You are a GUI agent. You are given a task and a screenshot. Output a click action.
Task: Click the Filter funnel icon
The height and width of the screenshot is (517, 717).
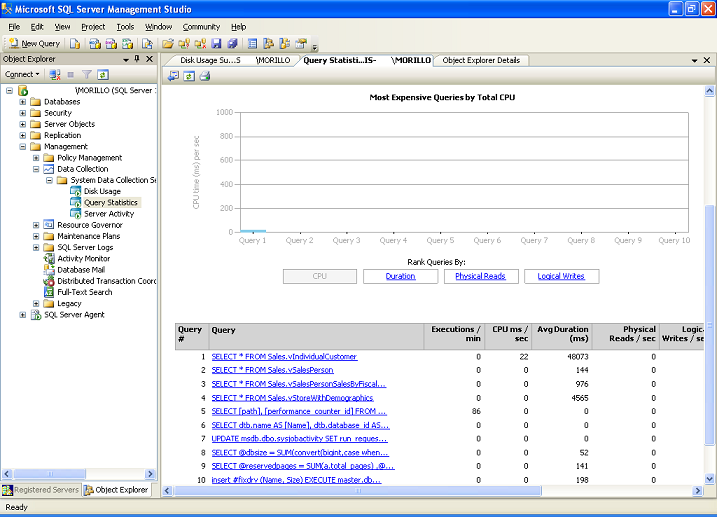coord(86,75)
